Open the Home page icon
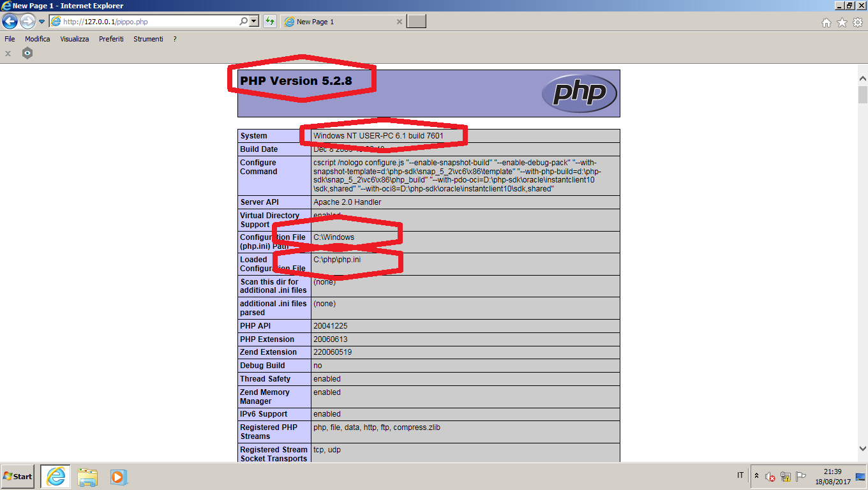The image size is (868, 490). click(x=827, y=22)
